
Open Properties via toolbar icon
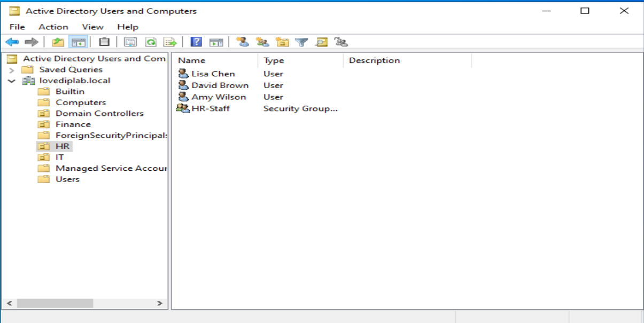(130, 42)
